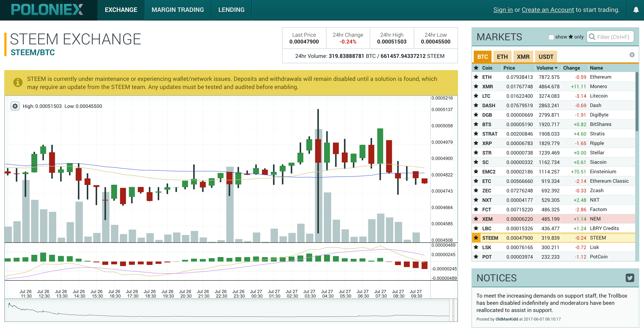Open the Twitter icon in Notices

[630, 278]
